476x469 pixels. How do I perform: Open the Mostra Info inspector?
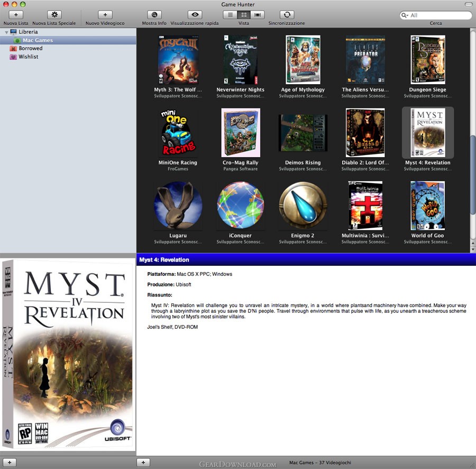click(x=154, y=15)
